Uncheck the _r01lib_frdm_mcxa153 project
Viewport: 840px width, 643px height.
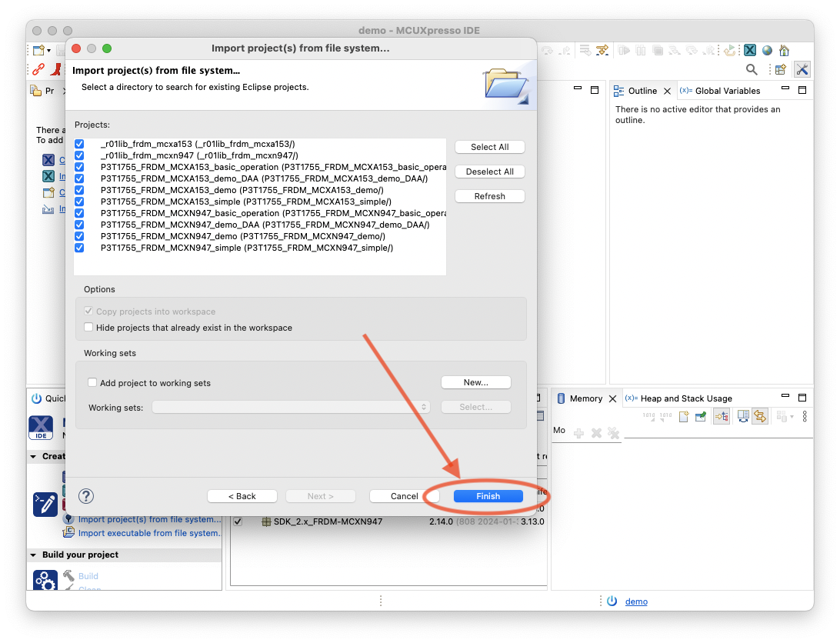click(x=79, y=144)
